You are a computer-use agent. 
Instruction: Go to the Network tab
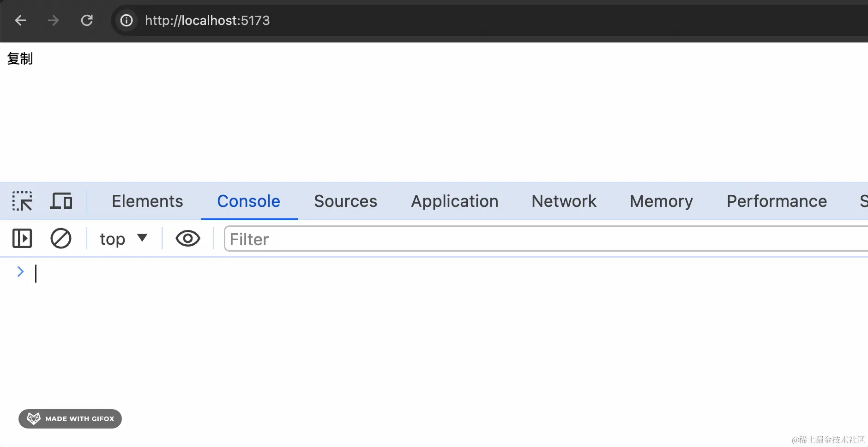(564, 201)
